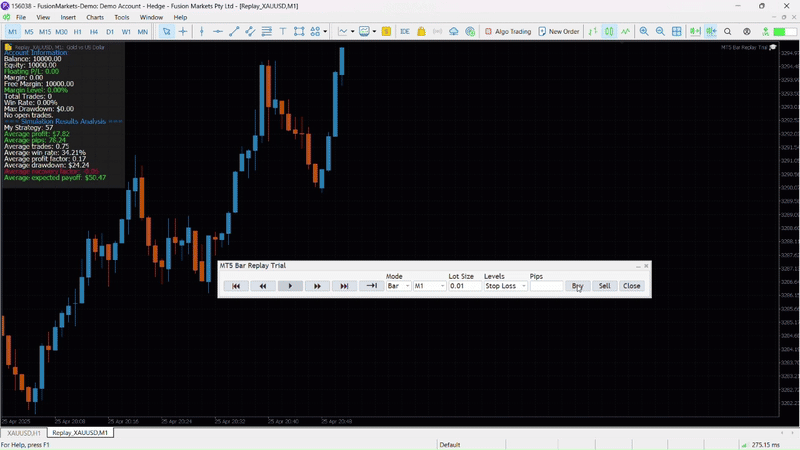The height and width of the screenshot is (450, 800).
Task: Open the market shopping bag icon
Action: [x=421, y=32]
